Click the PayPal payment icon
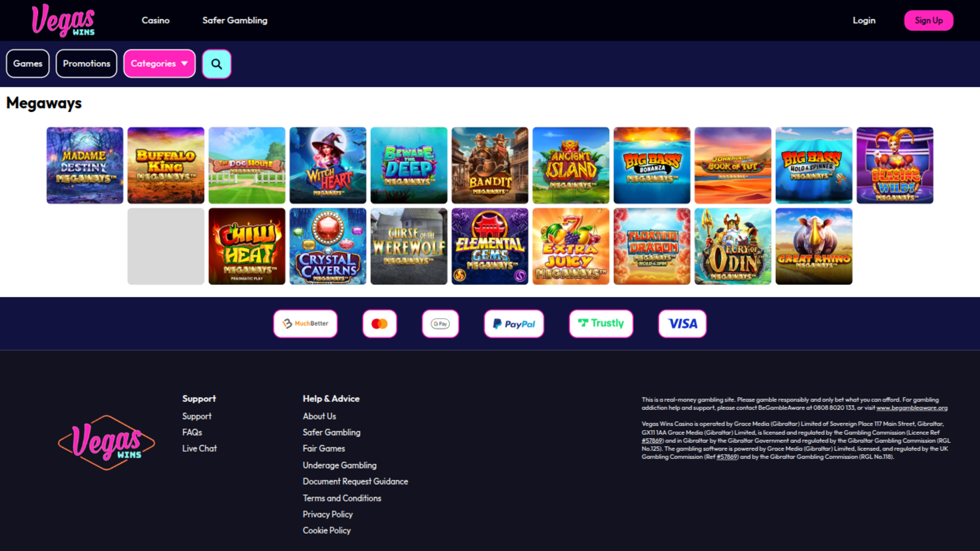 tap(513, 323)
